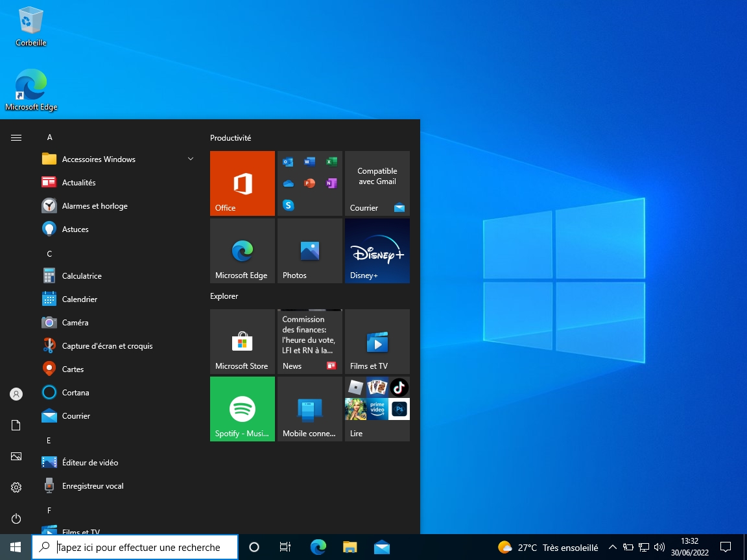747x560 pixels.
Task: Open Documents from the Start menu rail
Action: pos(16,425)
